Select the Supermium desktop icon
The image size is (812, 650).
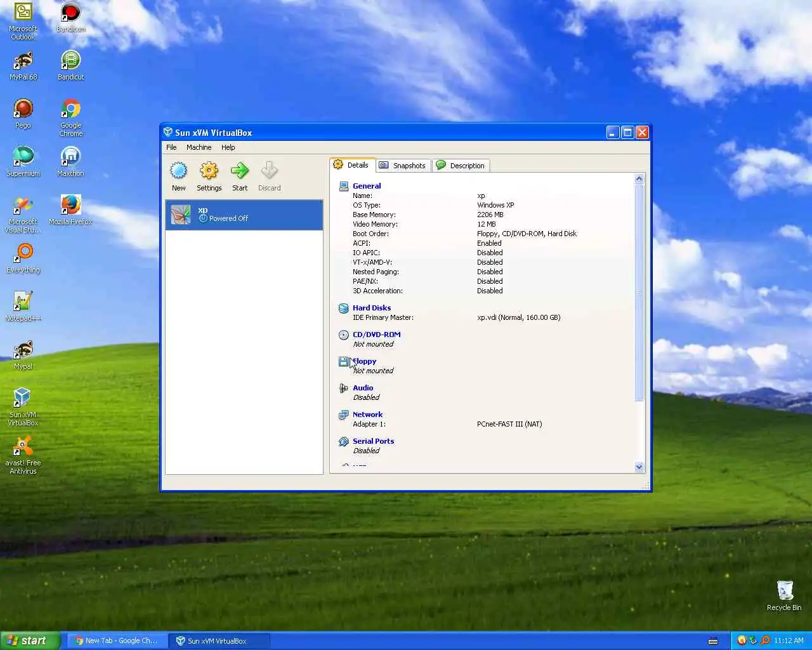23,162
